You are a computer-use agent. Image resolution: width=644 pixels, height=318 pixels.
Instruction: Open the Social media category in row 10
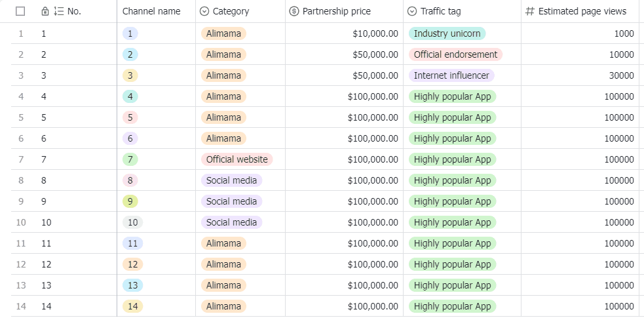click(x=231, y=222)
